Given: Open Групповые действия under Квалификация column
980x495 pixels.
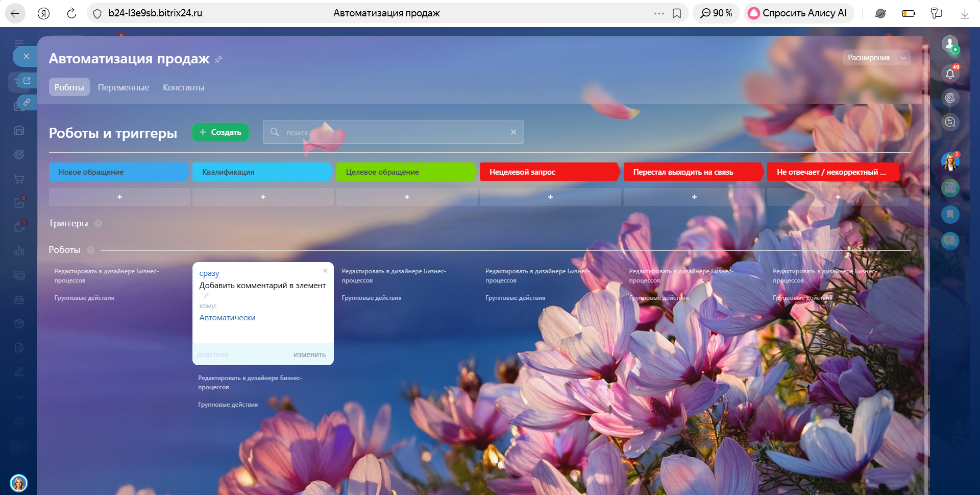Looking at the screenshot, I should 228,405.
